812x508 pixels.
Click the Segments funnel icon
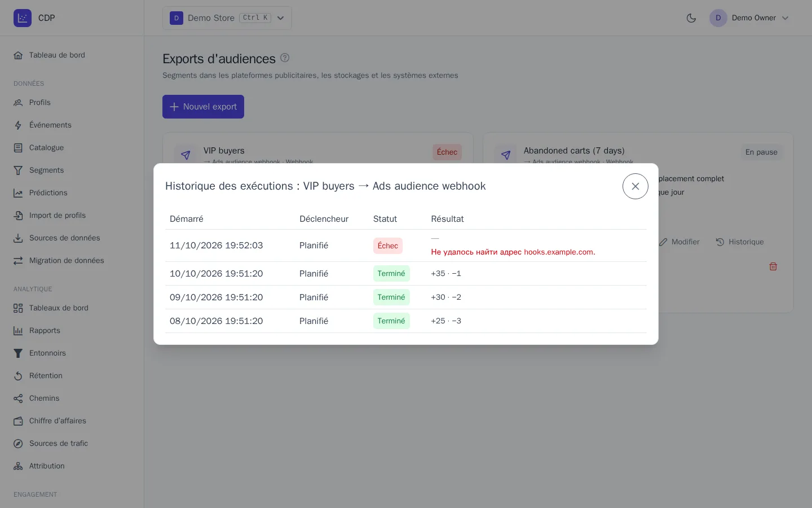click(18, 170)
